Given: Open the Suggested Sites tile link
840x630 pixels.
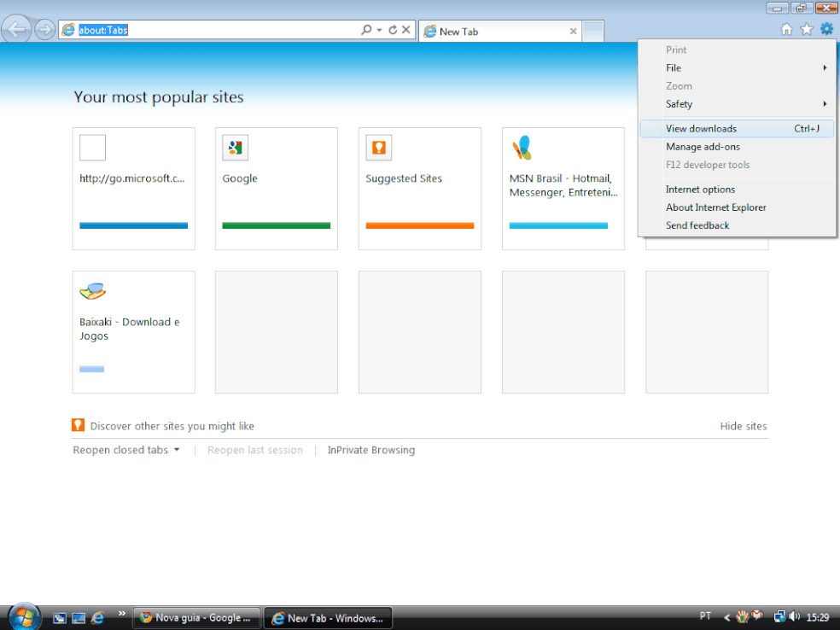Looking at the screenshot, I should click(404, 178).
